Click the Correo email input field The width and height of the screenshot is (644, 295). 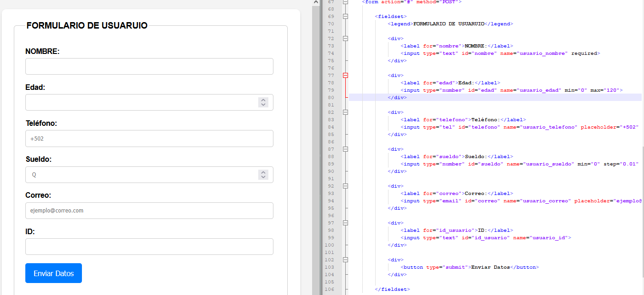149,211
